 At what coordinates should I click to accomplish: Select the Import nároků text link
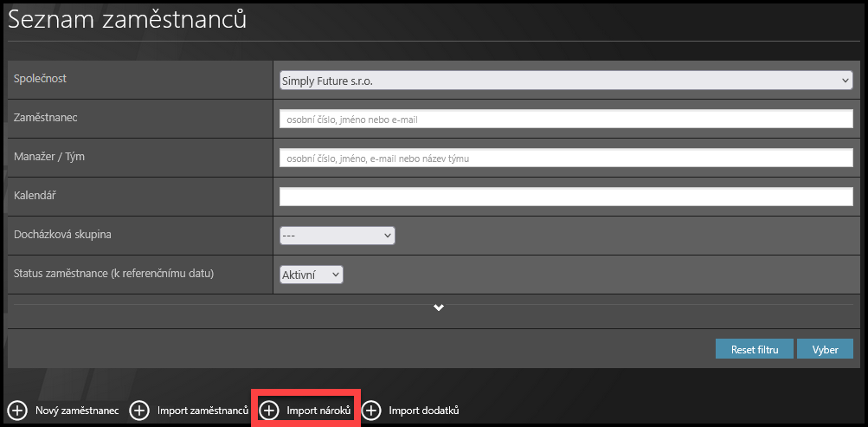click(x=318, y=411)
